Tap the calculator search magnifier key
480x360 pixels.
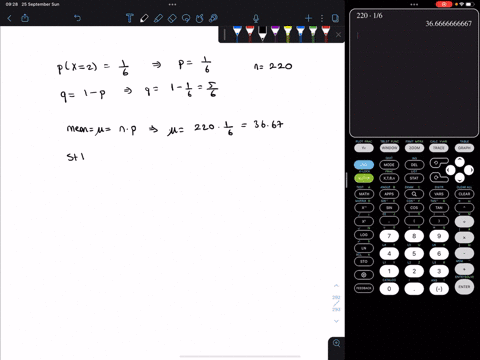pos(414,194)
